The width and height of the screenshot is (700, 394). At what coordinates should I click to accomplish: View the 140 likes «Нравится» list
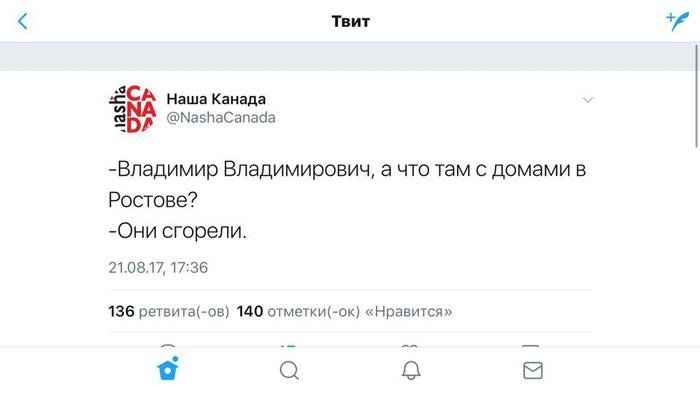344,311
